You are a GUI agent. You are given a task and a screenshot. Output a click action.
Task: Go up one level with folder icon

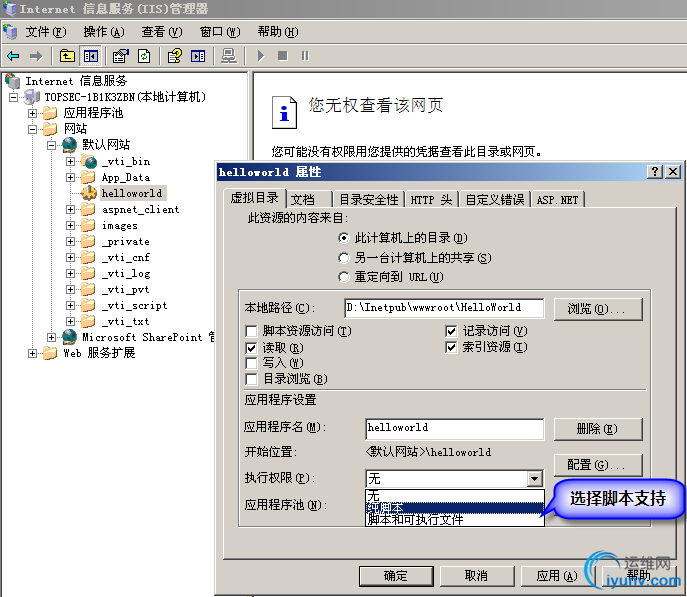67,56
